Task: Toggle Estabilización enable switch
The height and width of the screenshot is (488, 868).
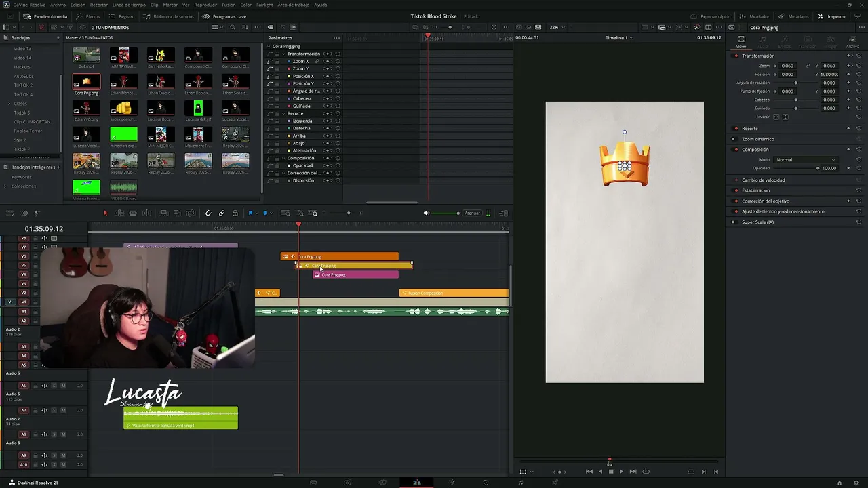Action: (736, 190)
